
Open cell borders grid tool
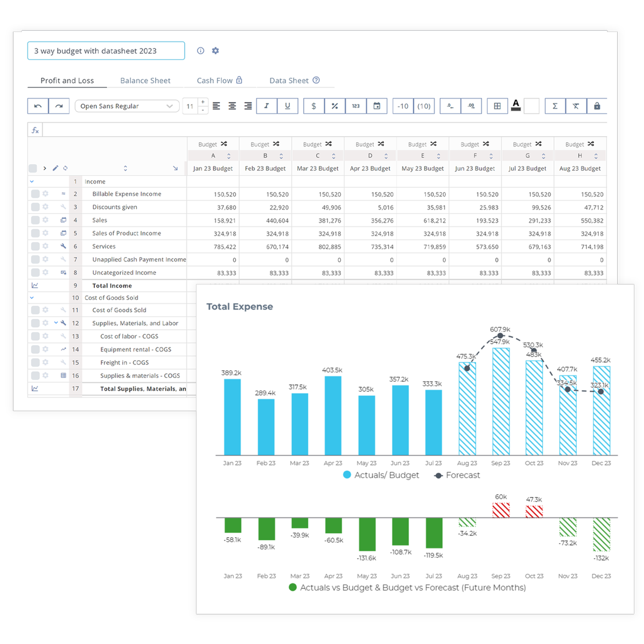click(497, 106)
